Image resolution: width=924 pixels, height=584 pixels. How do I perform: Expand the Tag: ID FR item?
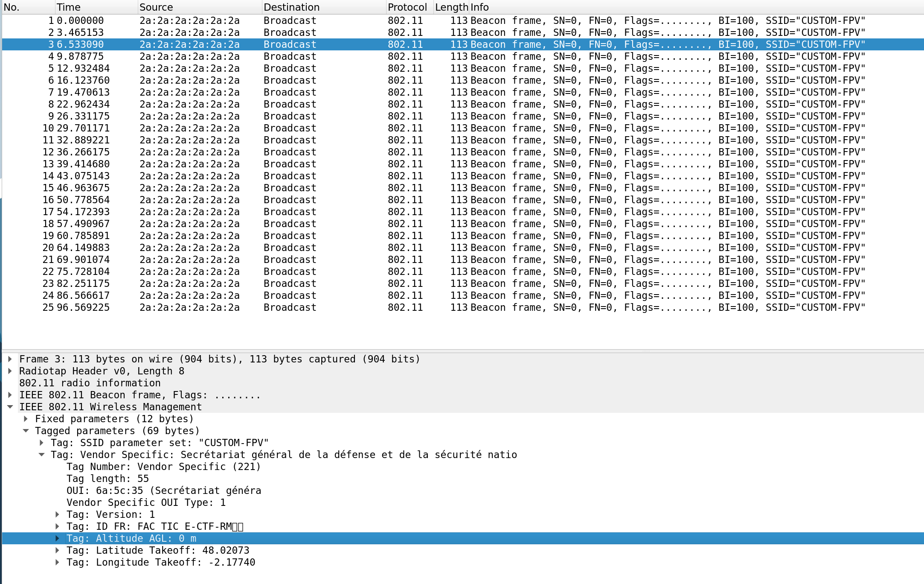(57, 526)
